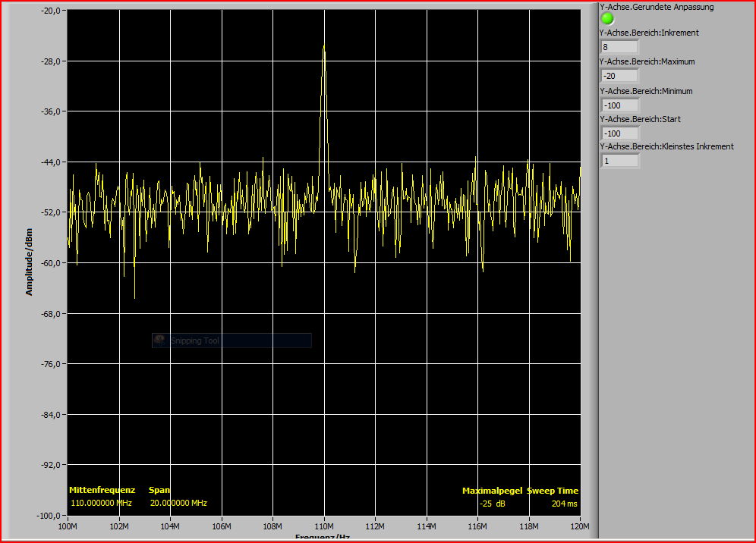
Task: Select the Kleinstes Inkrement field showing 1
Action: click(619, 161)
